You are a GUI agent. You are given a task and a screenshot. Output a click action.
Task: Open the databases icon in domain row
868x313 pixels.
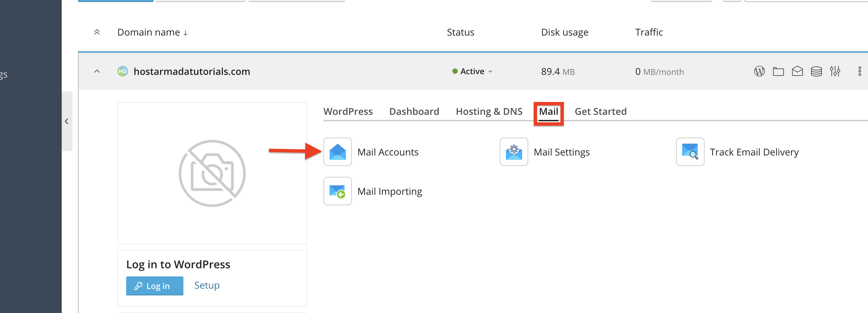click(x=816, y=71)
